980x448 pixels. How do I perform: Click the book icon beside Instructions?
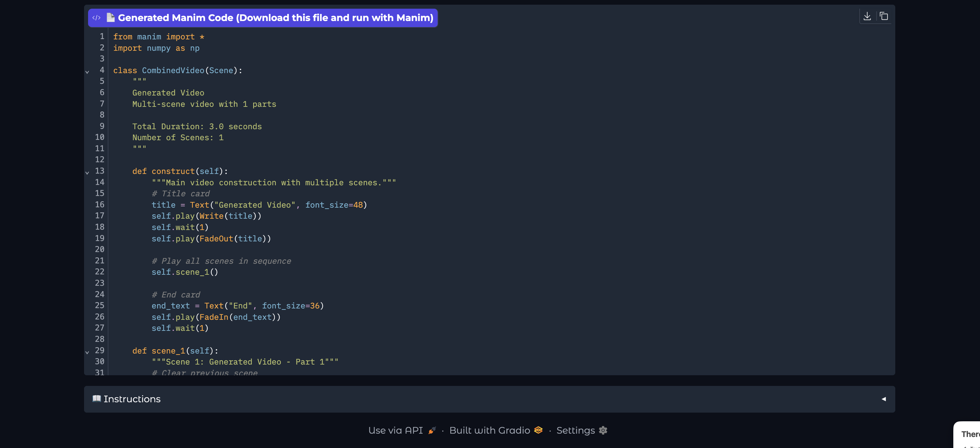(97, 399)
